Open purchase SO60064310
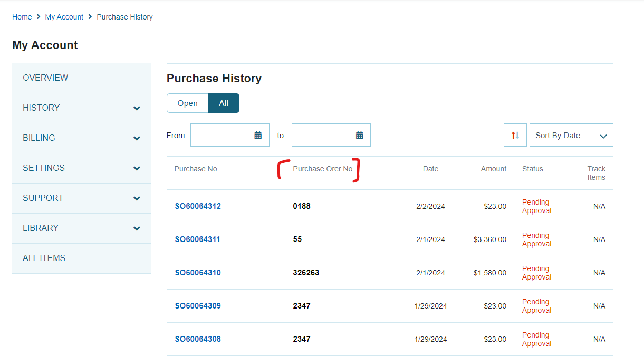This screenshot has width=644, height=356. (x=198, y=273)
